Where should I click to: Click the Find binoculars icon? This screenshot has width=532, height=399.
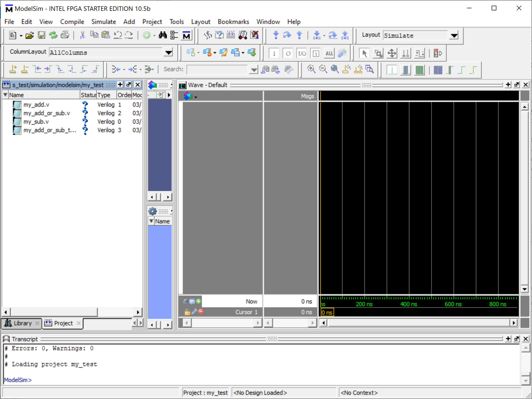pos(163,36)
